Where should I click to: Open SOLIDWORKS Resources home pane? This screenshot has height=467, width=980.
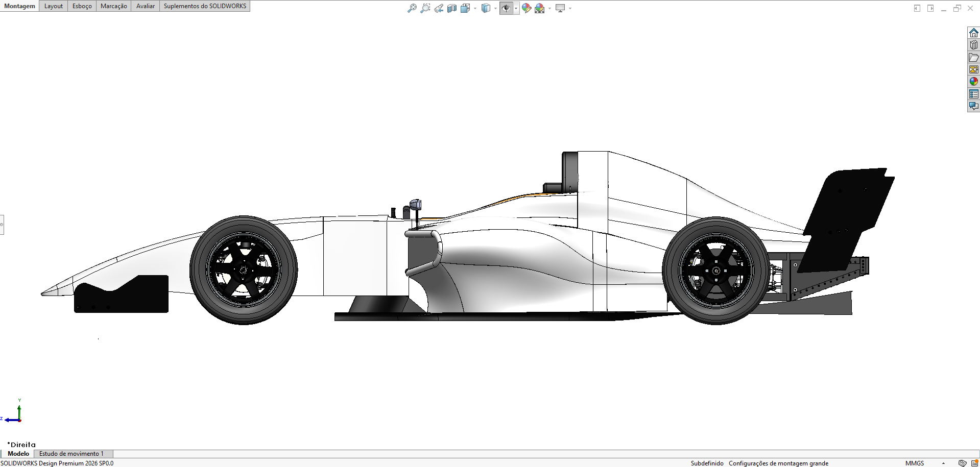974,33
